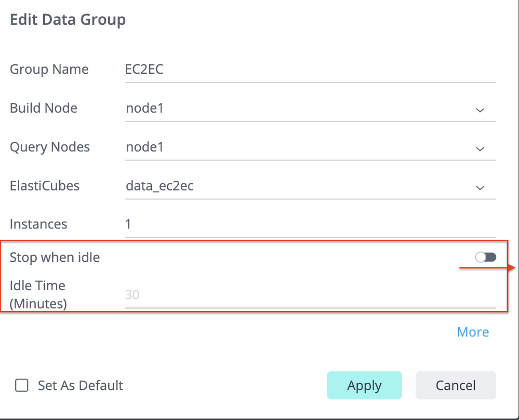519x420 pixels.
Task: Click the Stop when idle label
Action: [55, 257]
